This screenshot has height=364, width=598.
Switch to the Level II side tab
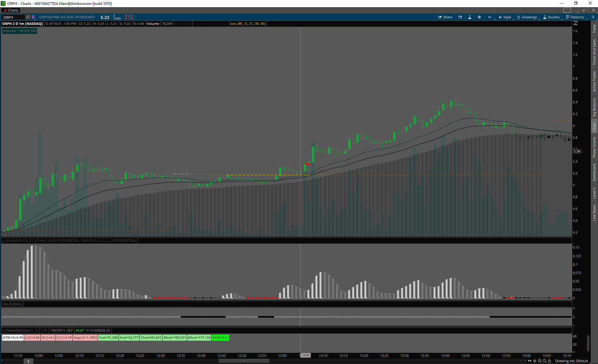pos(594,193)
